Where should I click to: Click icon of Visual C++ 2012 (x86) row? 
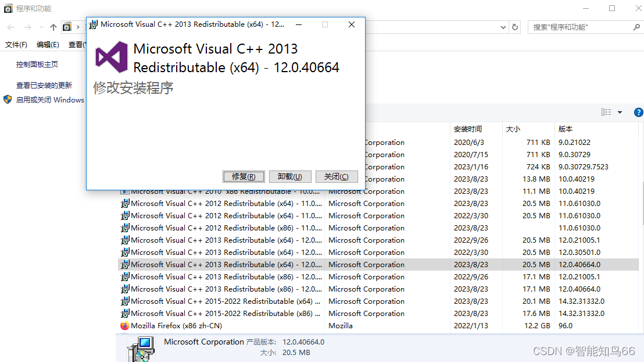[125, 228]
